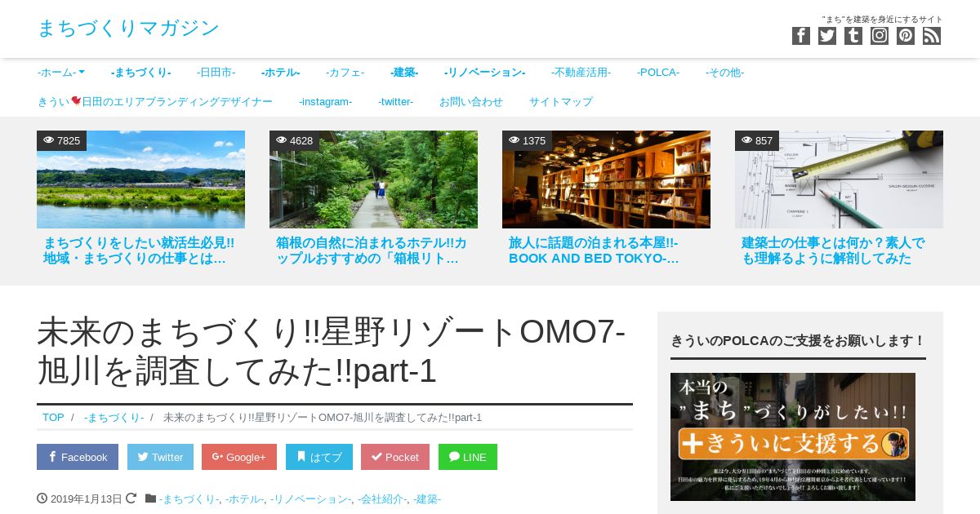This screenshot has width=980, height=514.
Task: Share the article on Google+
Action: (239, 457)
